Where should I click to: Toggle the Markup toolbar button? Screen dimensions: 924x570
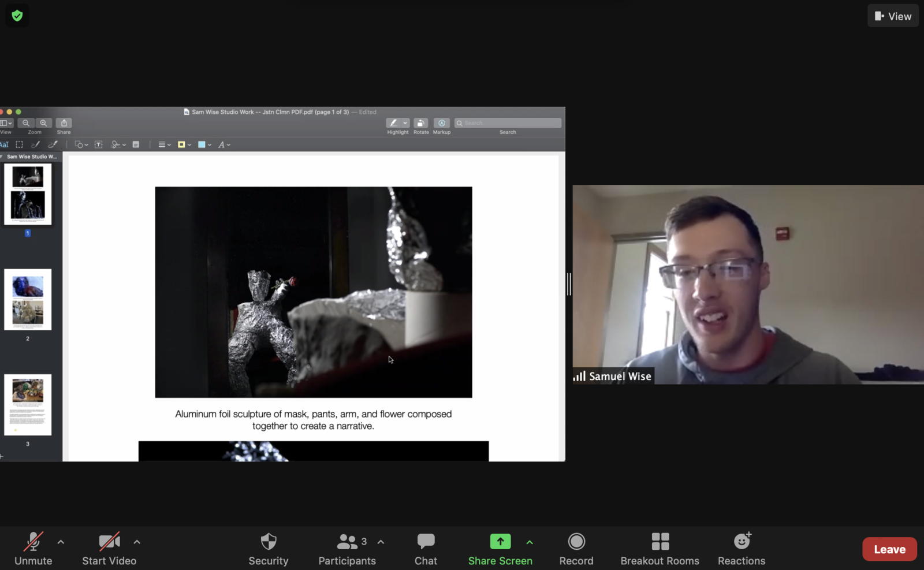pos(442,123)
